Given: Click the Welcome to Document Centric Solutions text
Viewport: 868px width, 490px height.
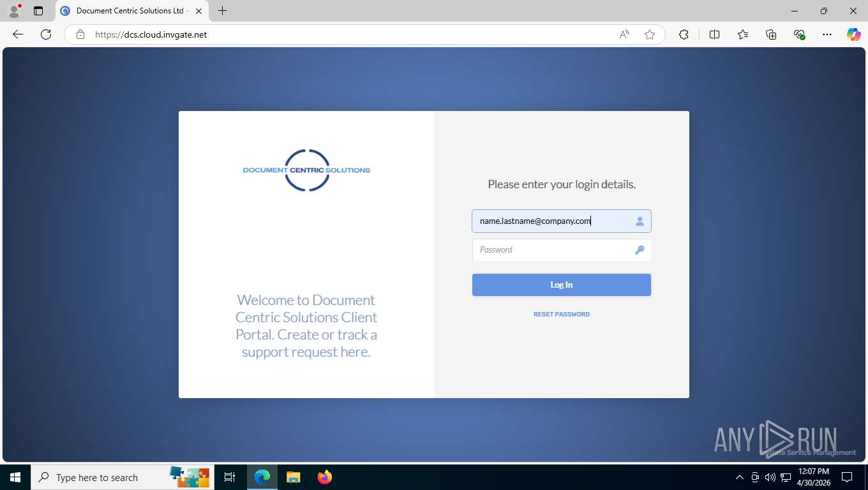Looking at the screenshot, I should click(306, 326).
